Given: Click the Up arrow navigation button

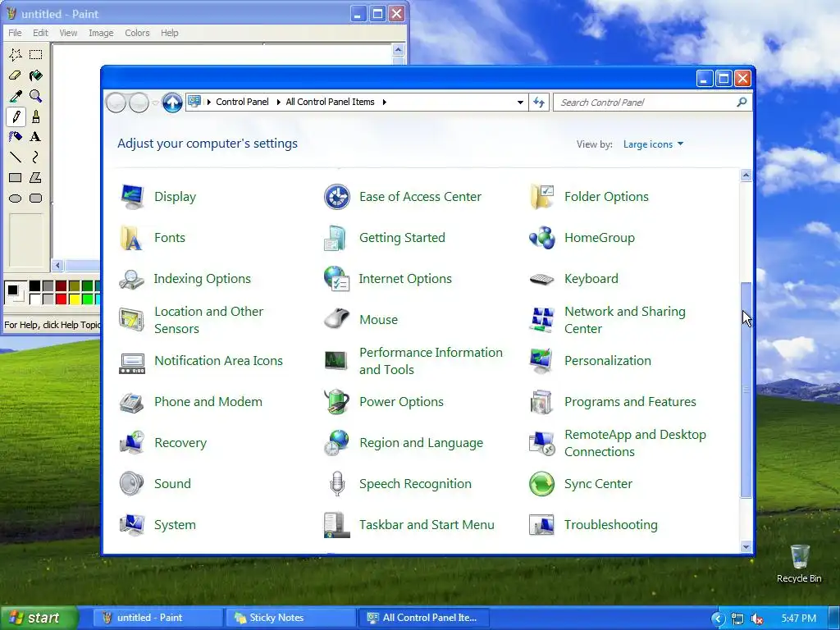Looking at the screenshot, I should 172,103.
